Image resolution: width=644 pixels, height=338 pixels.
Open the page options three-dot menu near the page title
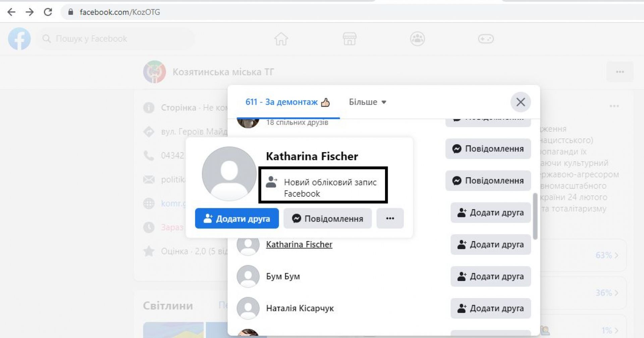click(620, 72)
